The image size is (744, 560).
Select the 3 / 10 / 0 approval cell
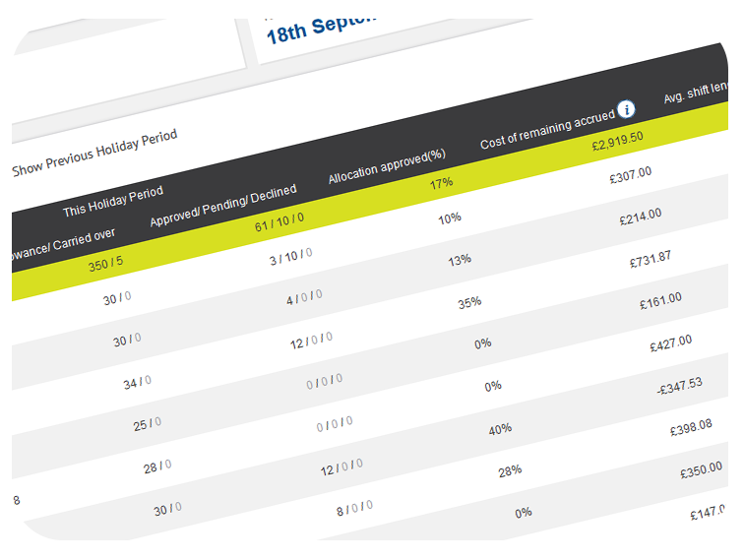(x=290, y=257)
